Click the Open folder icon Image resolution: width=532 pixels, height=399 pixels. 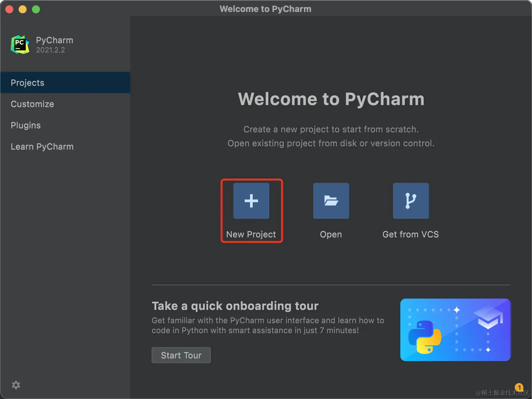pos(331,200)
